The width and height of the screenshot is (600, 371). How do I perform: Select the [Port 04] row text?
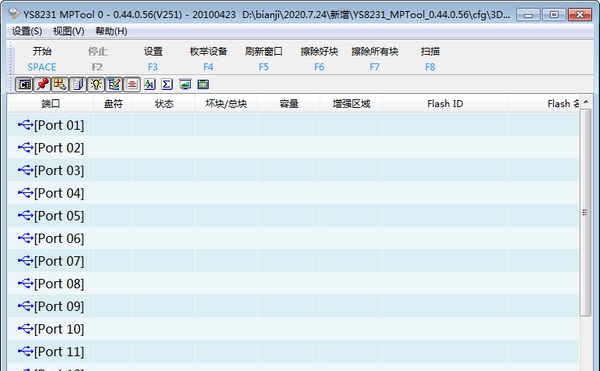(x=59, y=193)
